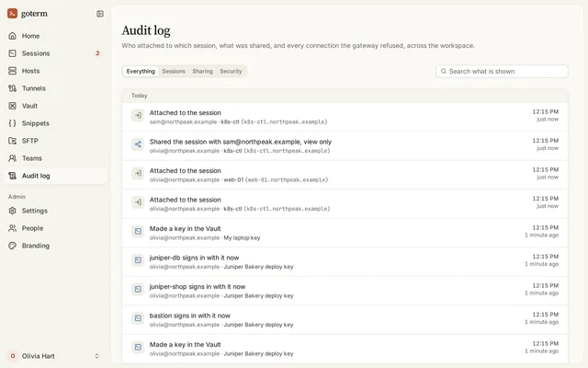The height and width of the screenshot is (368, 588).
Task: Click the Olivia Hart name at bottom
Action: click(39, 356)
